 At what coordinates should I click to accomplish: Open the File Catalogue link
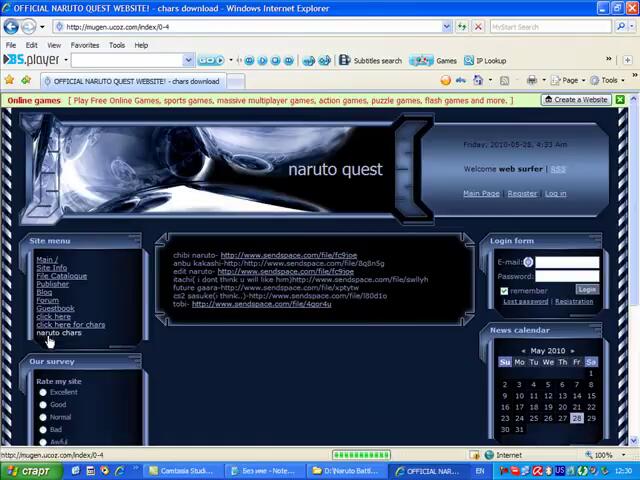point(61,276)
